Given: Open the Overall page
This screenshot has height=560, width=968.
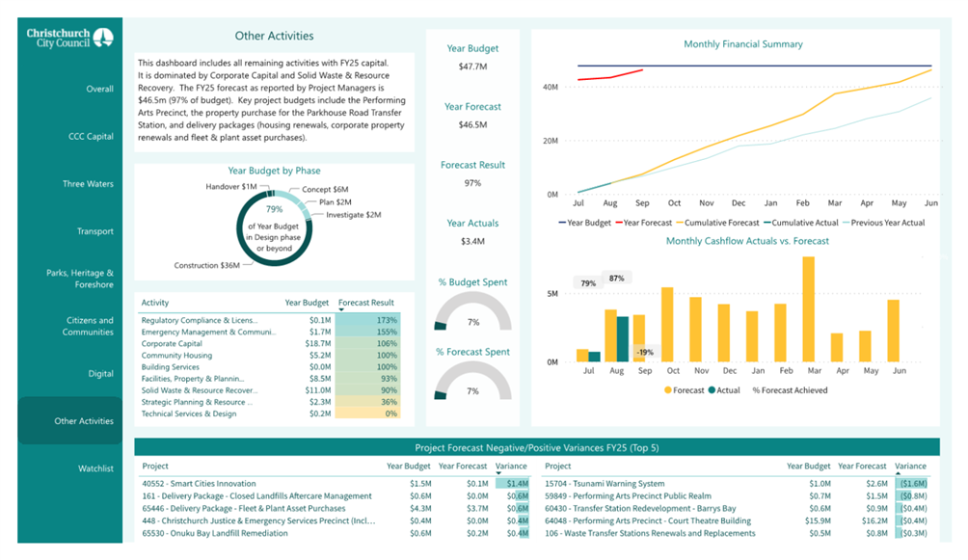Looking at the screenshot, I should (99, 89).
